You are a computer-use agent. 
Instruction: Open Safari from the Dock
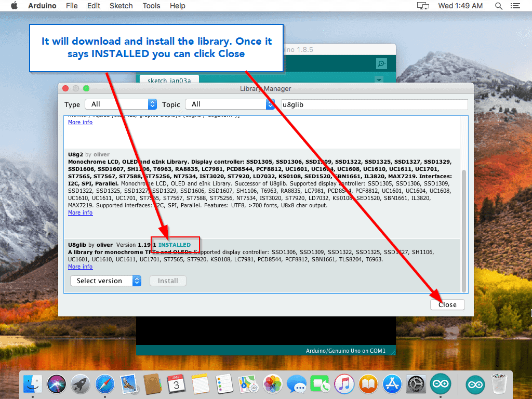[x=104, y=384]
